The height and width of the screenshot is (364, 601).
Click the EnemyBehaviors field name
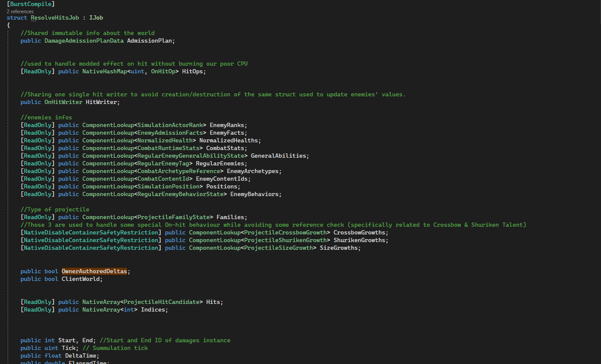[254, 194]
